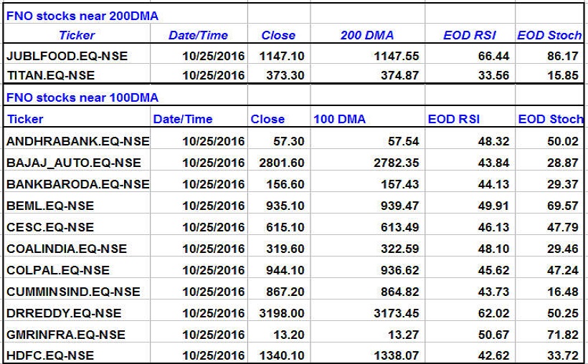The image size is (588, 364).
Task: Select CESC 100 DMA value 613.49
Action: pos(394,227)
